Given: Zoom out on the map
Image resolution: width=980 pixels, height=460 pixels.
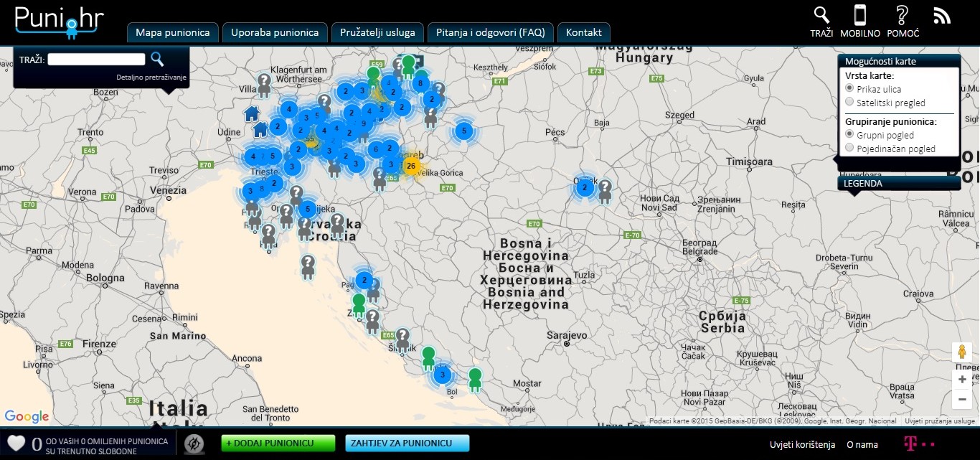Looking at the screenshot, I should [x=962, y=400].
